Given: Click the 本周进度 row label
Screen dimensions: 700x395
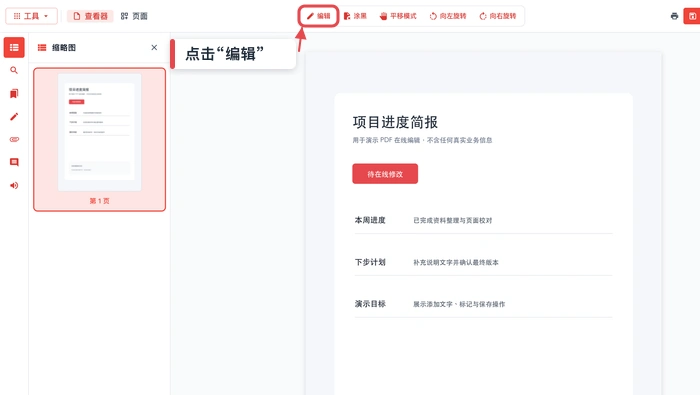Looking at the screenshot, I should (x=370, y=220).
